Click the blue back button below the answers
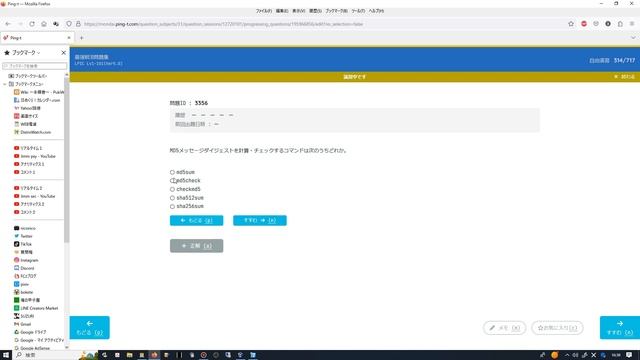Image resolution: width=640 pixels, height=360 pixels. 196,220
